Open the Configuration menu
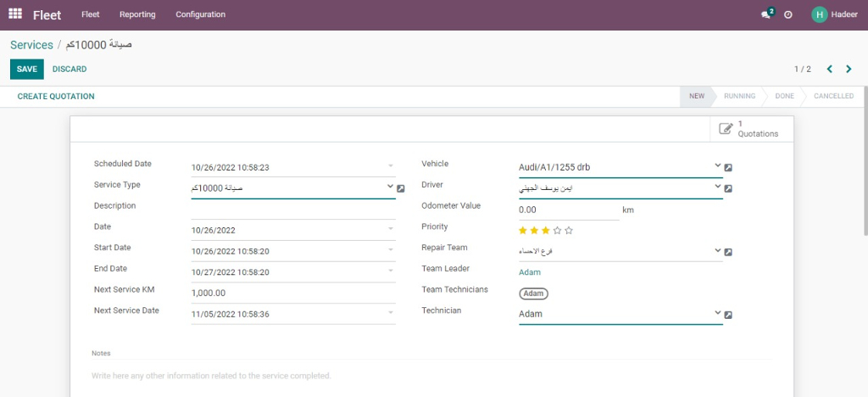 click(x=200, y=14)
